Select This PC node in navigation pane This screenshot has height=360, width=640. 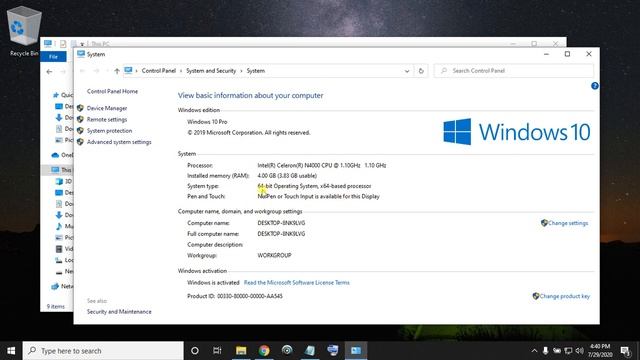(x=61, y=170)
